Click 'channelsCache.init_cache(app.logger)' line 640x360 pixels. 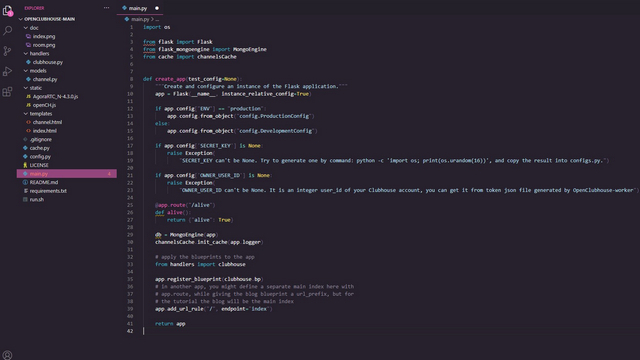209,242
